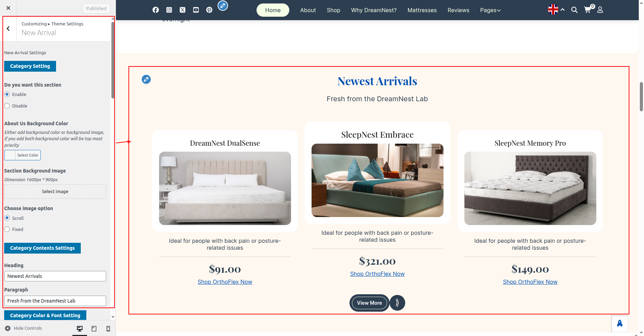Image resolution: width=644 pixels, height=336 pixels.
Task: Click the View More button
Action: point(369,303)
